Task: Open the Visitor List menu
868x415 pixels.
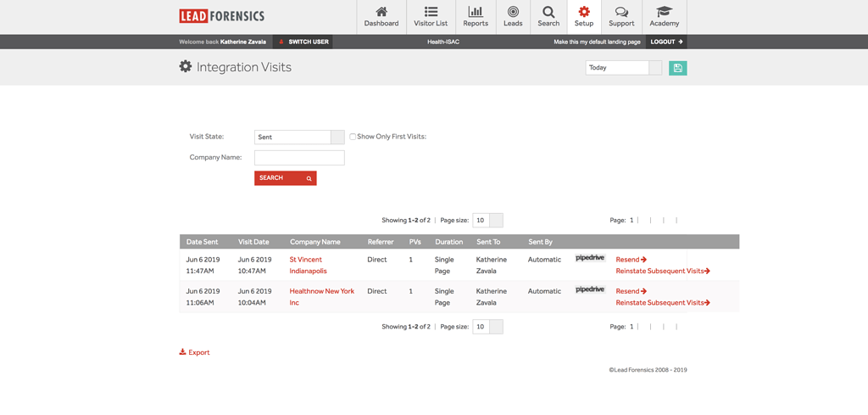Action: tap(431, 17)
